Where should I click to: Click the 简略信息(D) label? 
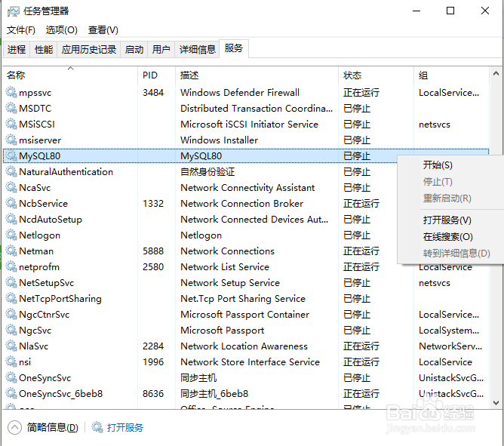(52, 427)
